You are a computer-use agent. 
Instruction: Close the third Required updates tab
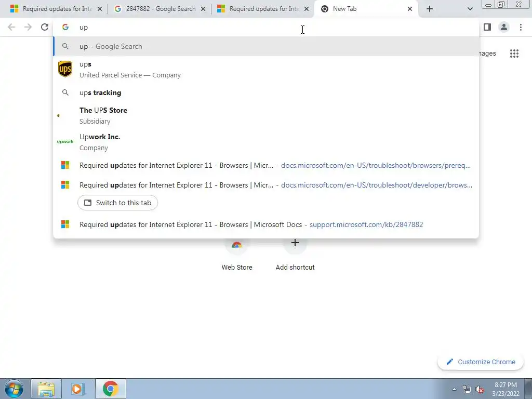[x=307, y=9]
